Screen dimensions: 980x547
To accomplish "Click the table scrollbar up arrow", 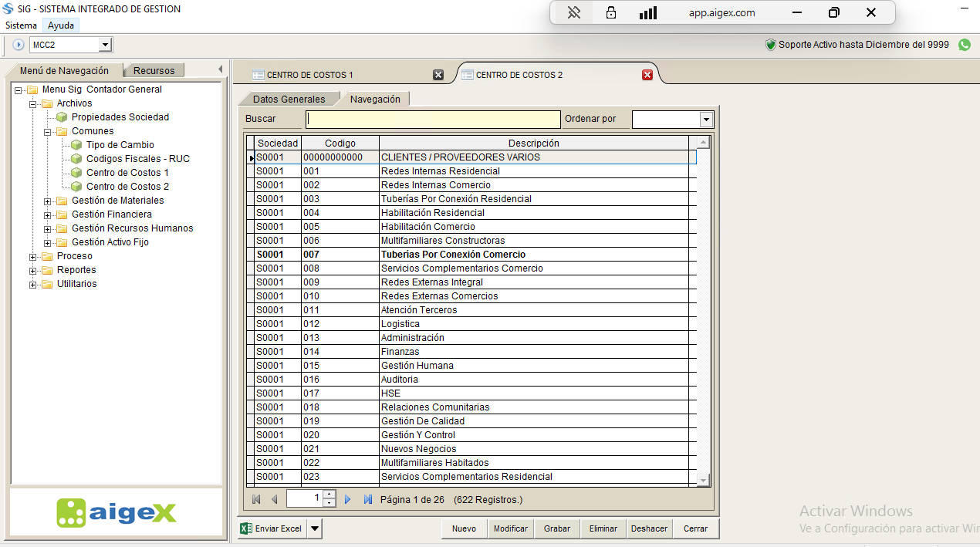I will [702, 143].
